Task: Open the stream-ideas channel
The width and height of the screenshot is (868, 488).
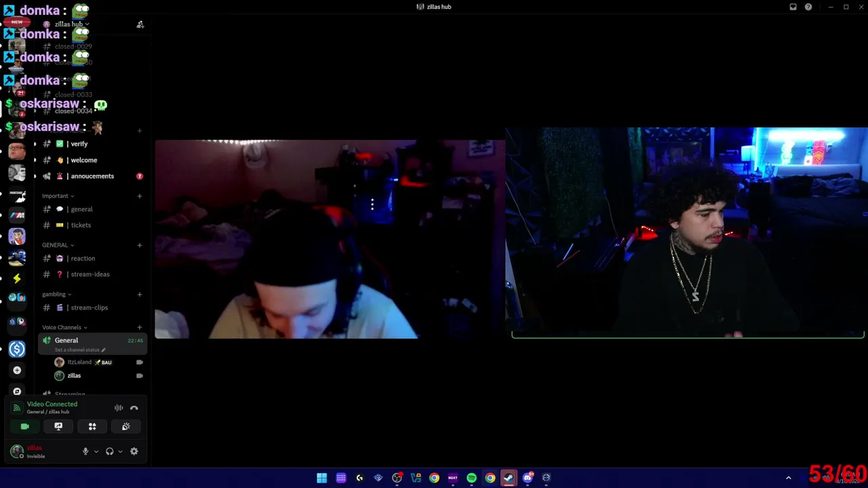Action: [92, 274]
